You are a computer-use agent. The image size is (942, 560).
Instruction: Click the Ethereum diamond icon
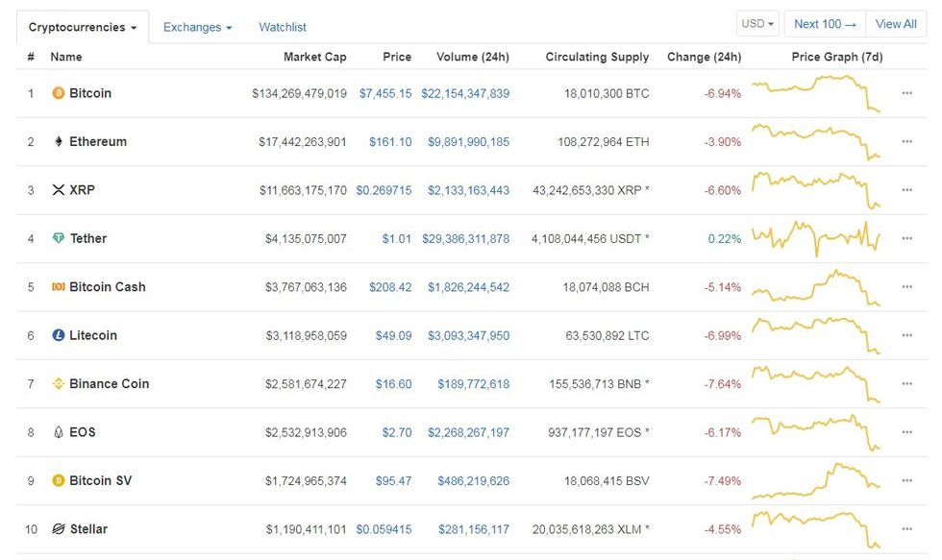click(58, 141)
